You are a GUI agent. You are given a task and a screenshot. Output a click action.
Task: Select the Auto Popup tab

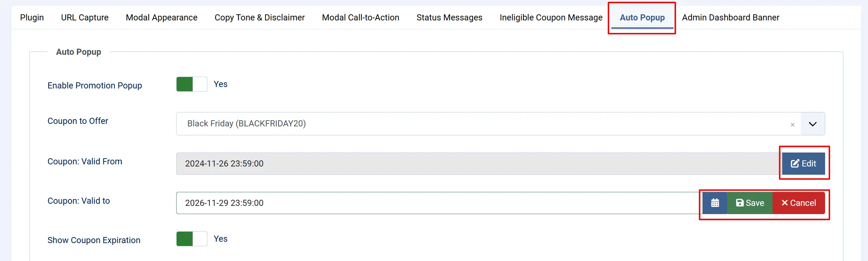tap(642, 18)
